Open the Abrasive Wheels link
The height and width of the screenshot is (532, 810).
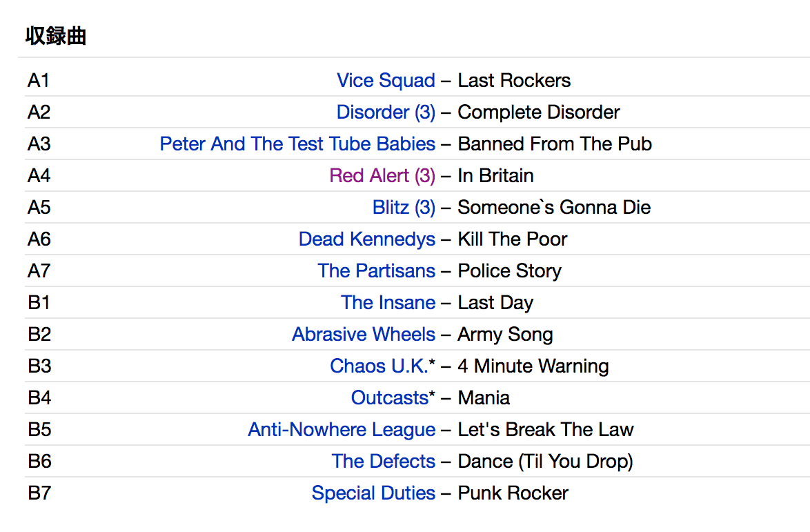point(364,335)
